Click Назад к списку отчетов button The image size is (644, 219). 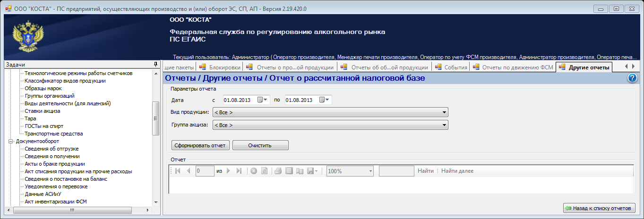(x=599, y=208)
